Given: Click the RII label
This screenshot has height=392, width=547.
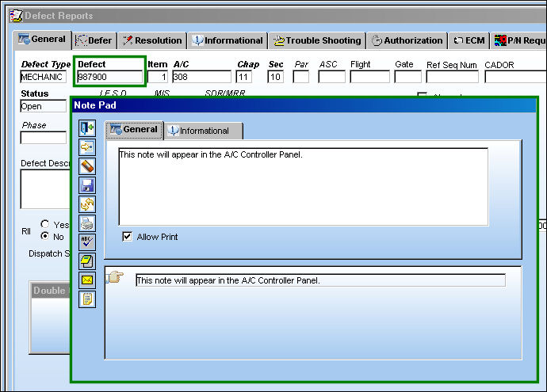Looking at the screenshot, I should [x=26, y=231].
